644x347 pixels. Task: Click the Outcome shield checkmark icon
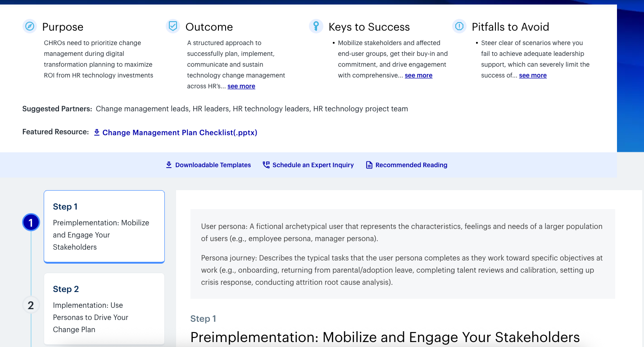(x=173, y=26)
